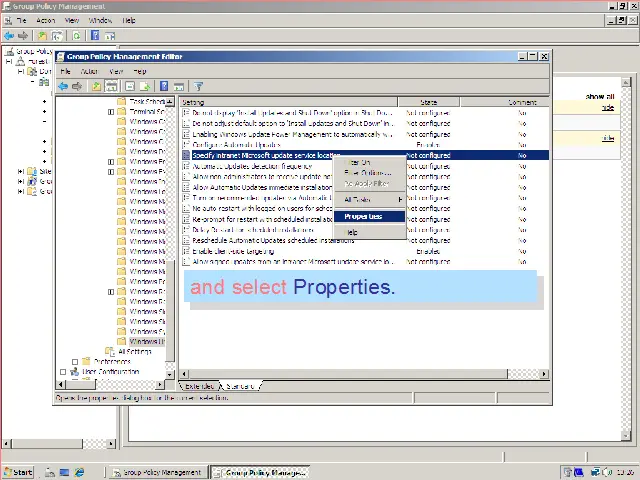Toggle Show/Hide console tree in Editor toolbar
The width and height of the screenshot is (640, 480).
tap(111, 86)
